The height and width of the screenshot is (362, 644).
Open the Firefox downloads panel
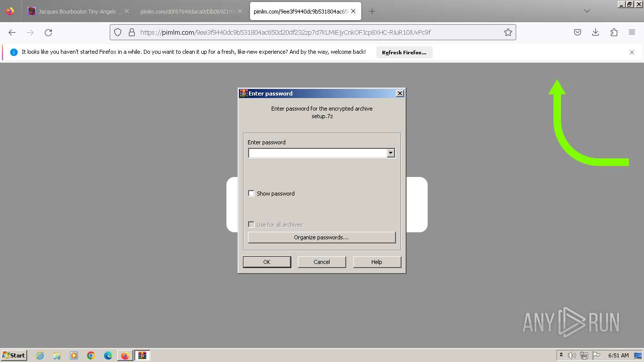[596, 32]
